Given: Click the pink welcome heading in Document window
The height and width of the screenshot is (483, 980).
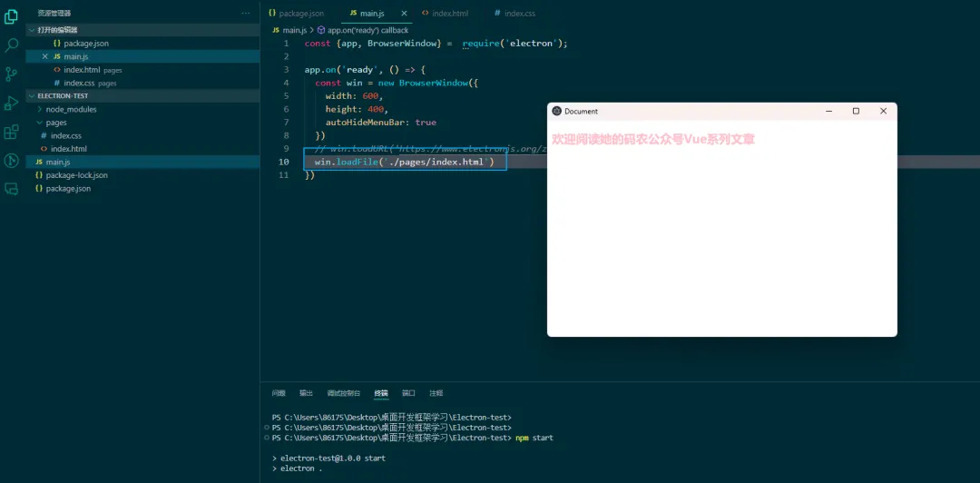Looking at the screenshot, I should pyautogui.click(x=653, y=140).
